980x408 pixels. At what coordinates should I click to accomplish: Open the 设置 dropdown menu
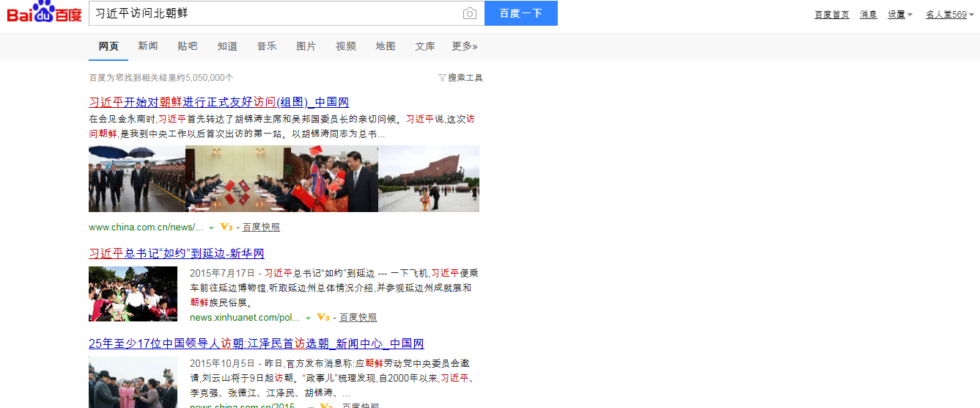click(900, 15)
